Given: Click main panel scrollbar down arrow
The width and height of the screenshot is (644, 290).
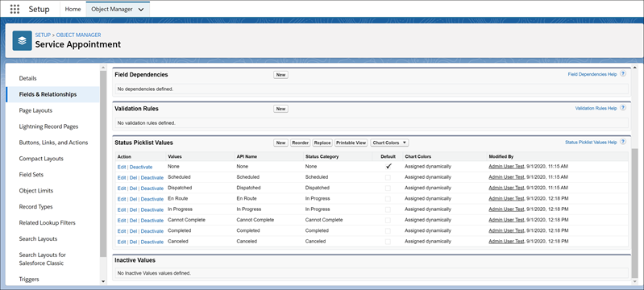Looking at the screenshot, I should [635, 281].
